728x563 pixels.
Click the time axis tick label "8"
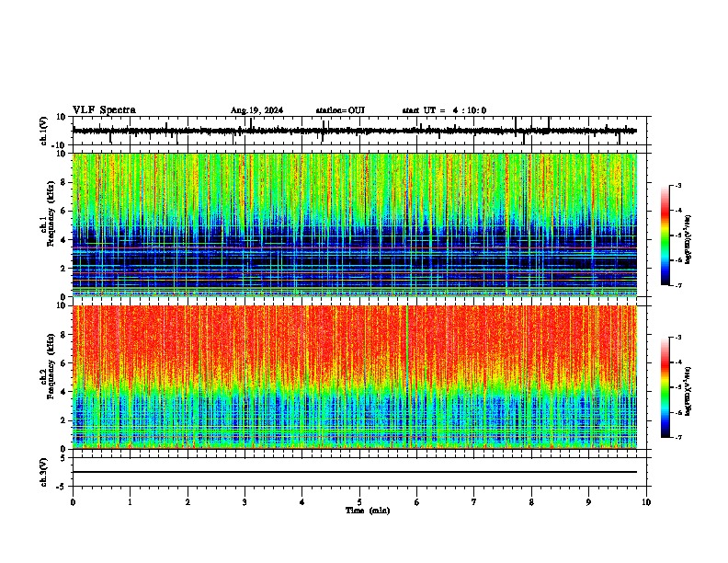pyautogui.click(x=531, y=502)
